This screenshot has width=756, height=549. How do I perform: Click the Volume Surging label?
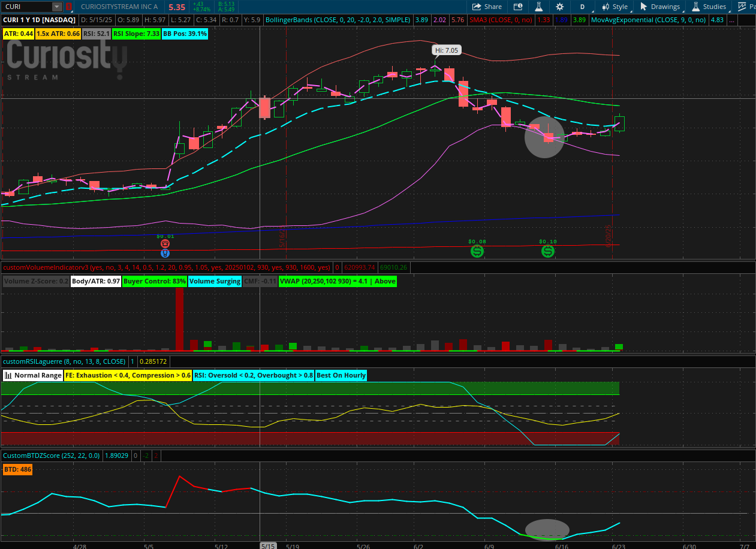[x=215, y=280]
